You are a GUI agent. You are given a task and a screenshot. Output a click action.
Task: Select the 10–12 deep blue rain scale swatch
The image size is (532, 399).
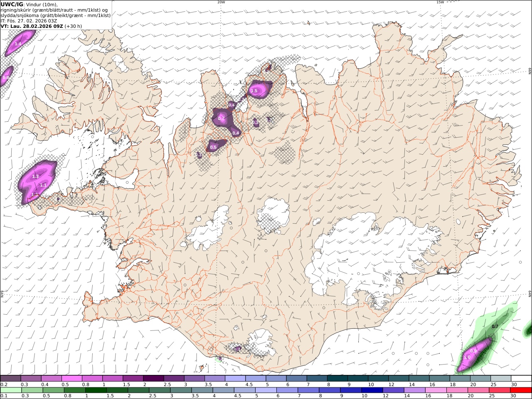click(372, 390)
